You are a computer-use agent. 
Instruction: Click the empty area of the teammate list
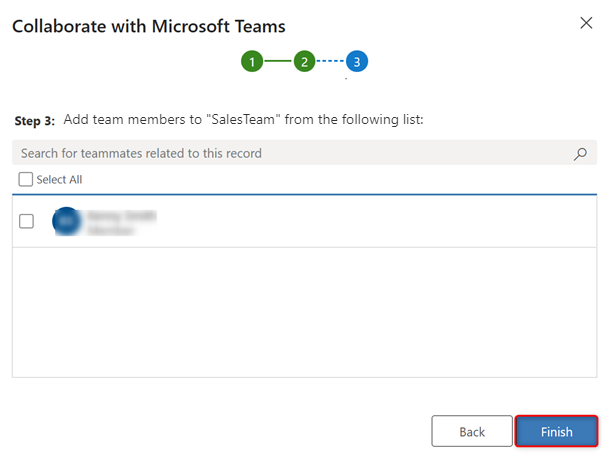pyautogui.click(x=304, y=310)
